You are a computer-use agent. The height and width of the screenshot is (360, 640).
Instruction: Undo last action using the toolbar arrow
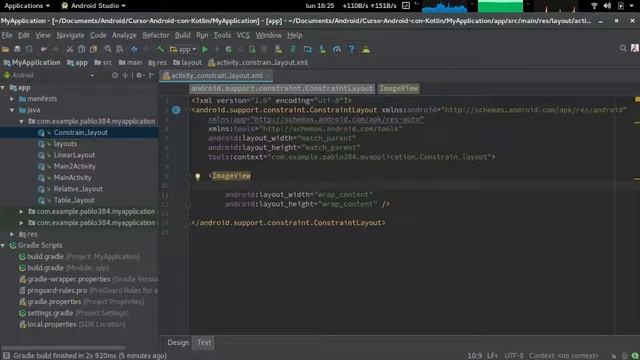point(44,49)
